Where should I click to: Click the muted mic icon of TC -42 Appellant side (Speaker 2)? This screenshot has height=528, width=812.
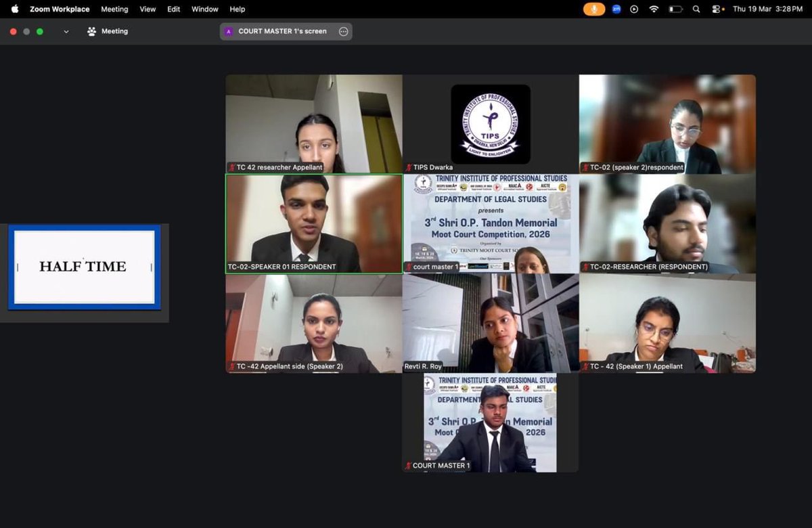click(x=231, y=366)
